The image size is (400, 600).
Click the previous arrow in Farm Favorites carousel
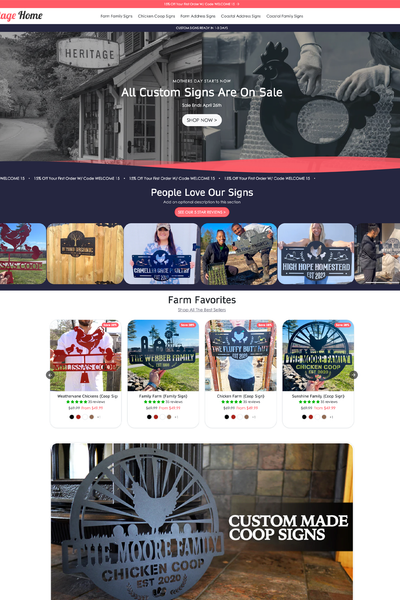(50, 375)
